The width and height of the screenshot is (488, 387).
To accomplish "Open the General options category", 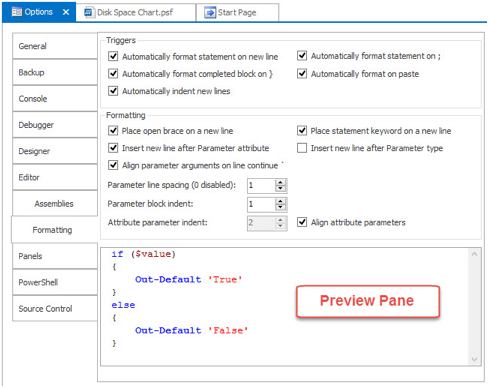I will point(55,46).
